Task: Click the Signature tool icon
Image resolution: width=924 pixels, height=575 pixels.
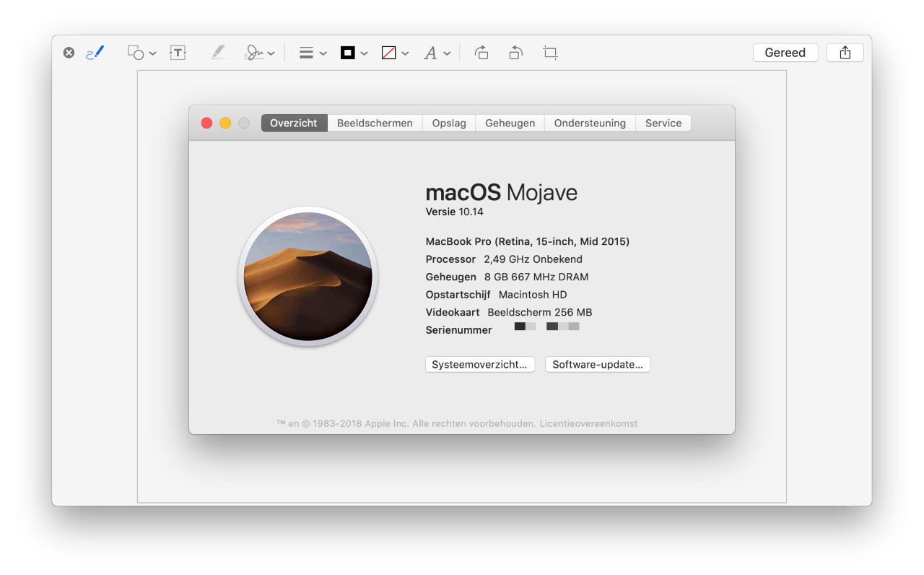Action: [x=254, y=53]
